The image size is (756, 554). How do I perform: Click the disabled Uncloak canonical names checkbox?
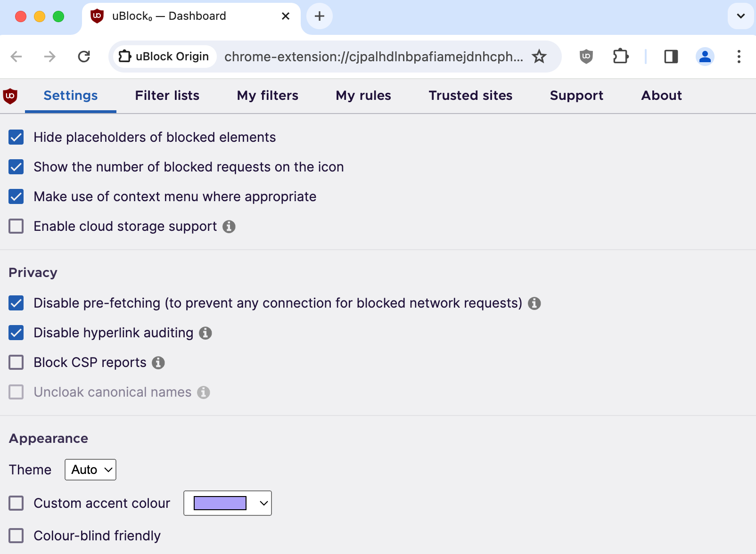pos(16,392)
